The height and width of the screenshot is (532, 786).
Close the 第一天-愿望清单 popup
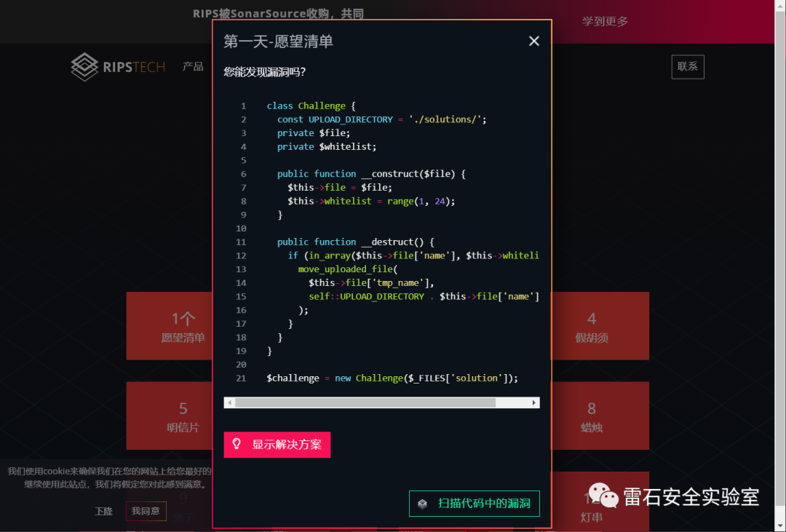click(x=534, y=41)
